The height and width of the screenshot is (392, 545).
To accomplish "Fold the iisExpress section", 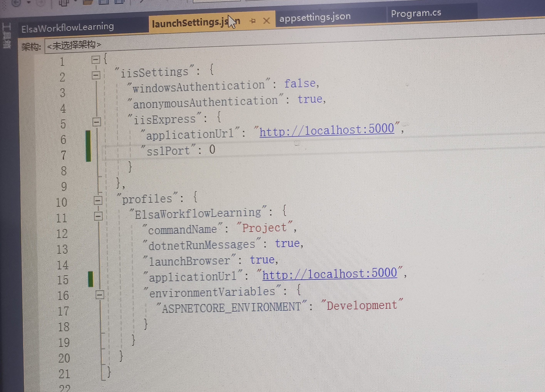I will click(x=97, y=122).
